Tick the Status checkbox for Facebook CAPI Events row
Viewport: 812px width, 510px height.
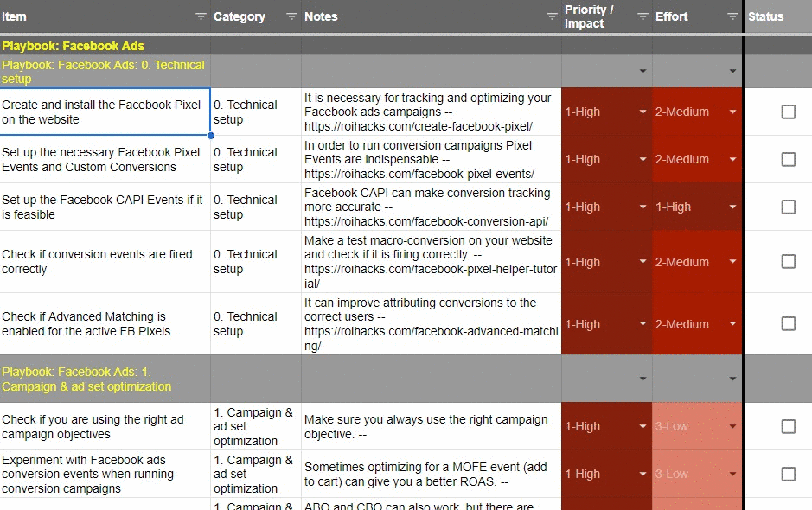[x=788, y=207]
